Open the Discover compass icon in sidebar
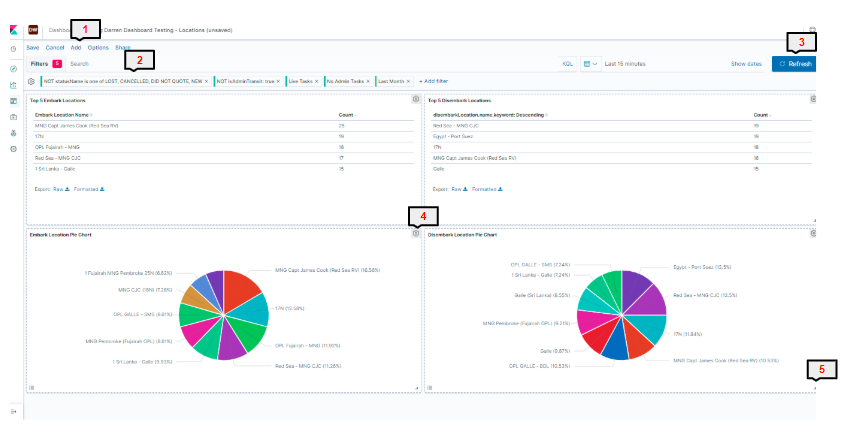 [x=14, y=69]
